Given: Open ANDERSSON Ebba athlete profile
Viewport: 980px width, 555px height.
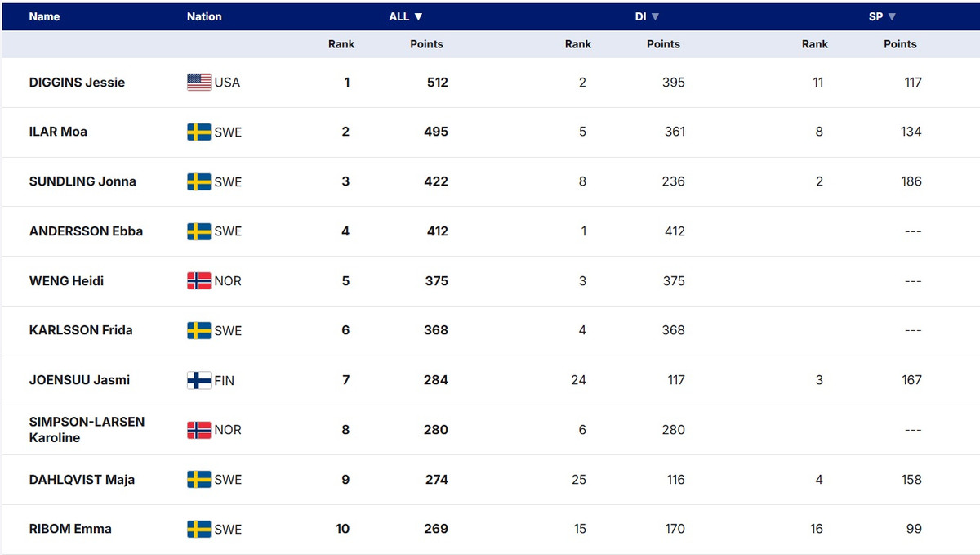Looking at the screenshot, I should (x=86, y=231).
